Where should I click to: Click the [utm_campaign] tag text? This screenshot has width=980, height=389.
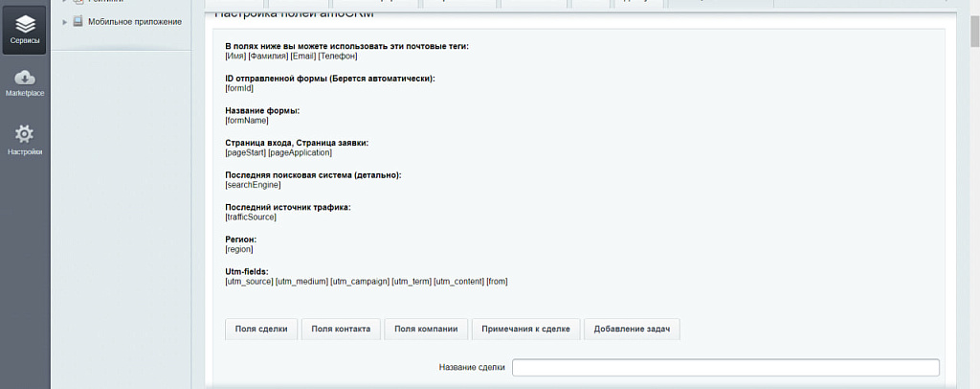[x=360, y=282]
